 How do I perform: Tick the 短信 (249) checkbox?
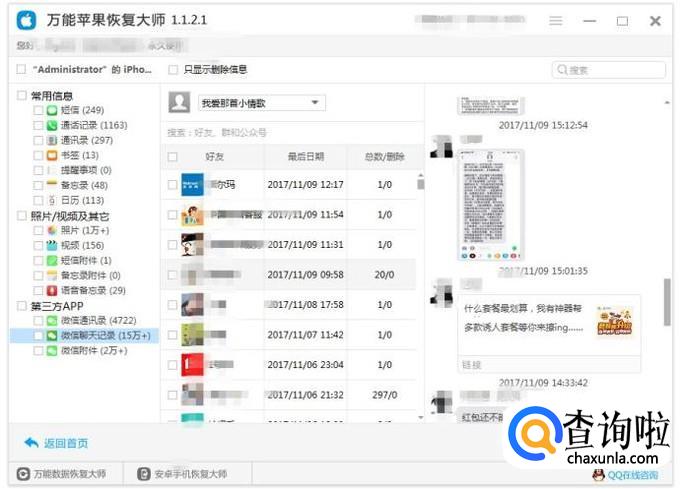coord(38,110)
